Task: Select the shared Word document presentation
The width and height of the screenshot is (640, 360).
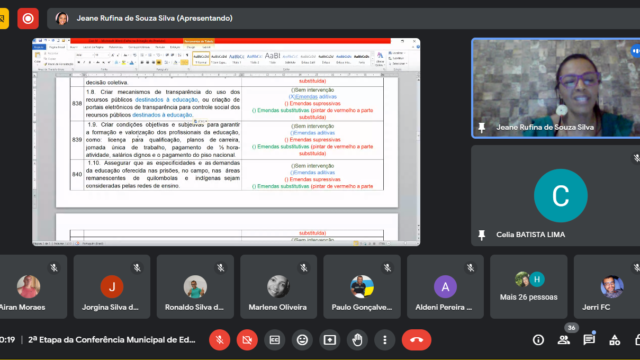Action: [226, 142]
